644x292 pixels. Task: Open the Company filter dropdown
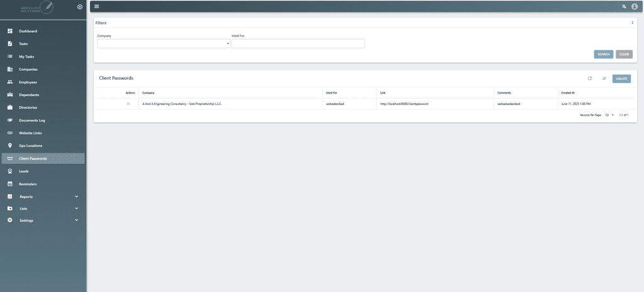(164, 43)
